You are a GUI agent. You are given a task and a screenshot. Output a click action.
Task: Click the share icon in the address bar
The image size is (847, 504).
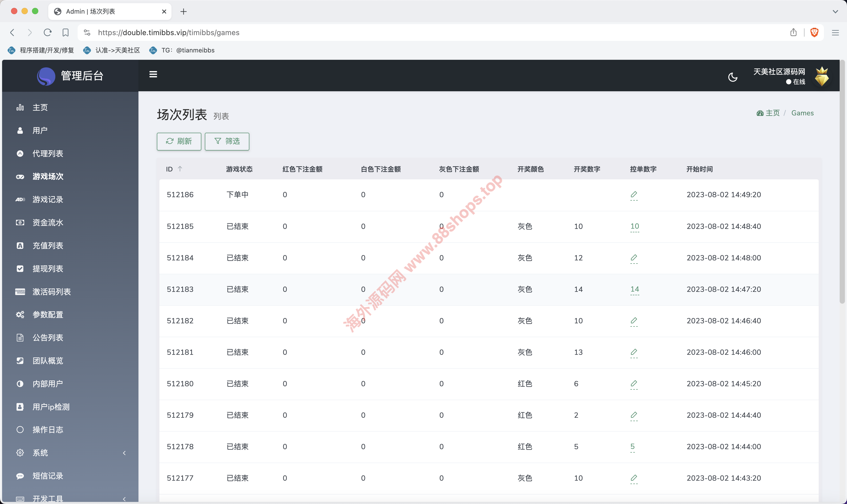coord(793,32)
